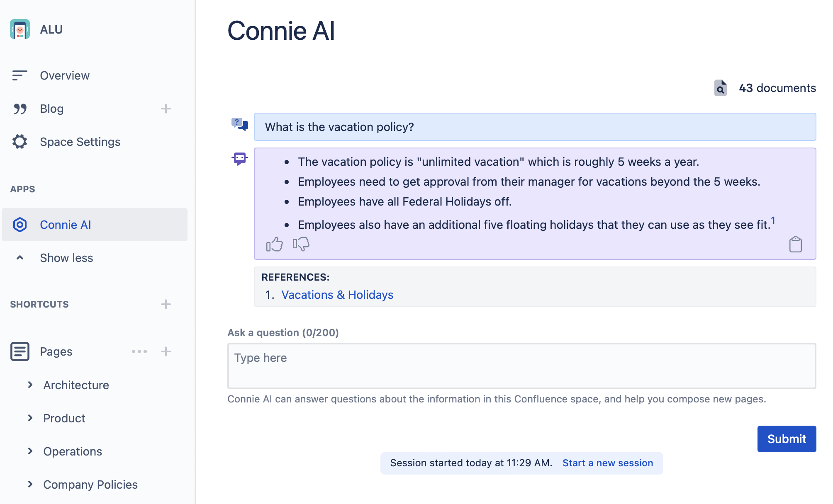Open the Operations page

click(73, 451)
